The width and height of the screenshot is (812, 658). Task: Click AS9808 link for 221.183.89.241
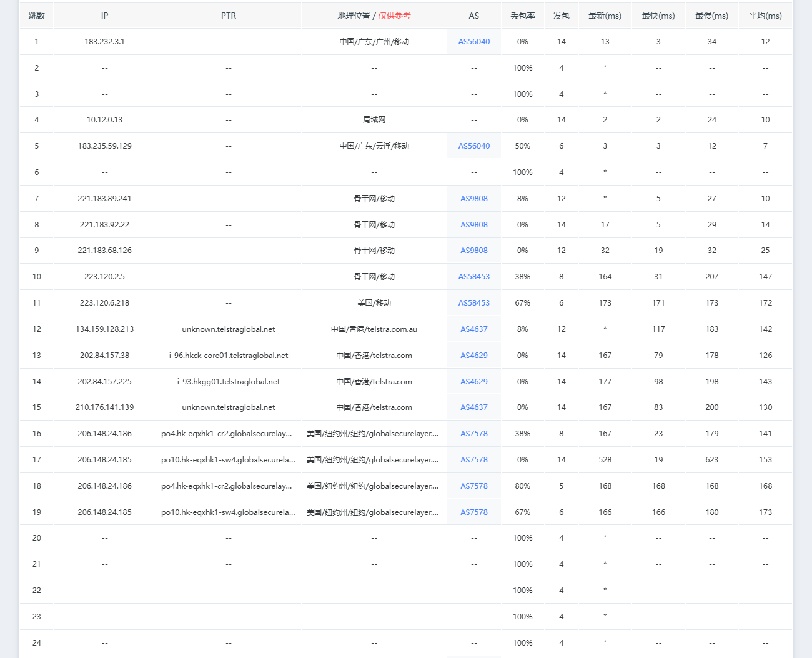[x=473, y=199]
